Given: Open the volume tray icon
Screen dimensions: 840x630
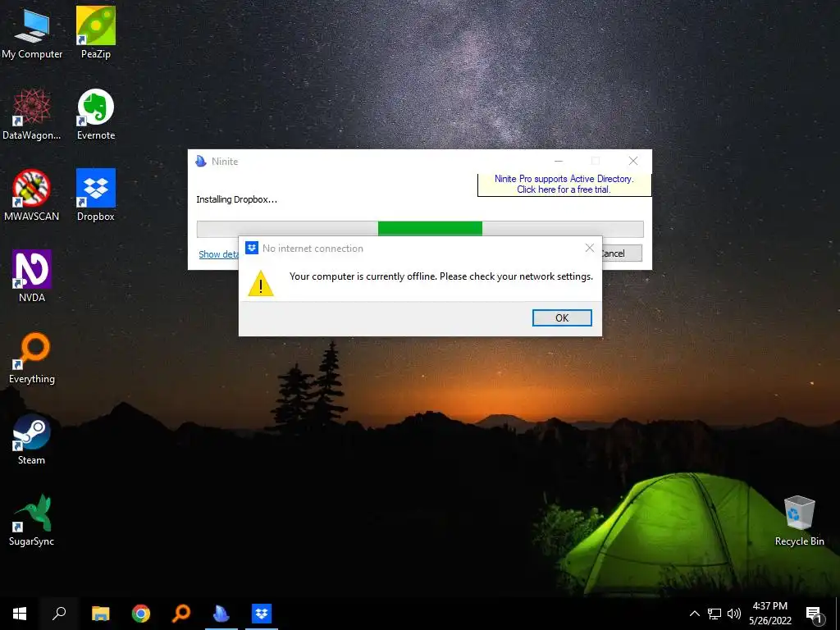Looking at the screenshot, I should click(x=734, y=614).
